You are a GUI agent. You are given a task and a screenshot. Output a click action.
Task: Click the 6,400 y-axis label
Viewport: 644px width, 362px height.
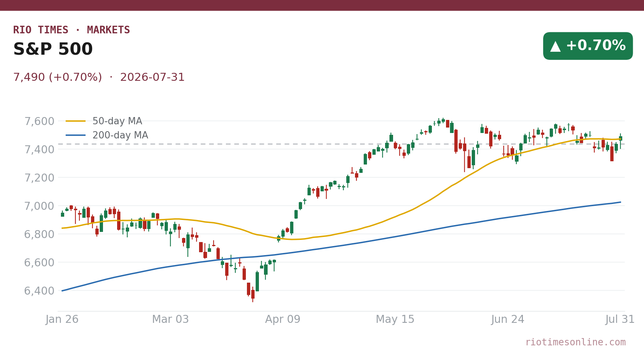coord(39,291)
